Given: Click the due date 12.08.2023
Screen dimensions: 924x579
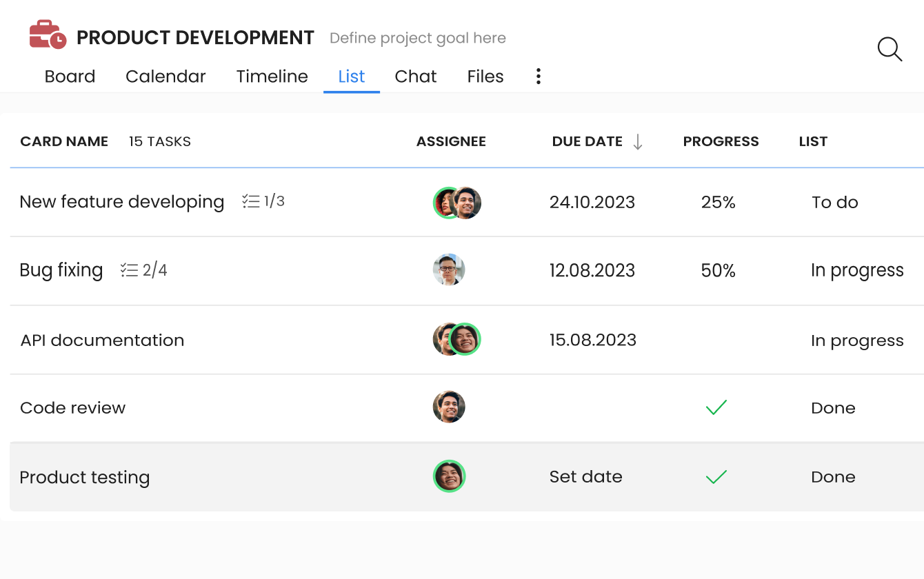Looking at the screenshot, I should (592, 270).
